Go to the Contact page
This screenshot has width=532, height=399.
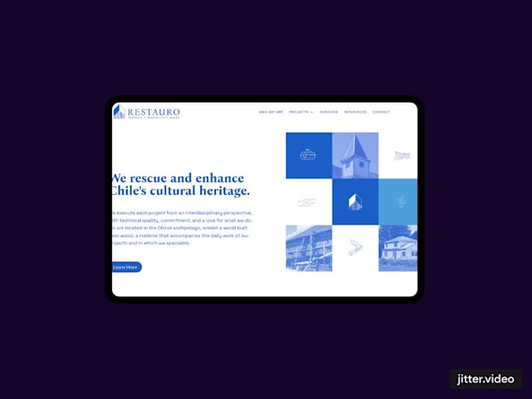tap(381, 112)
